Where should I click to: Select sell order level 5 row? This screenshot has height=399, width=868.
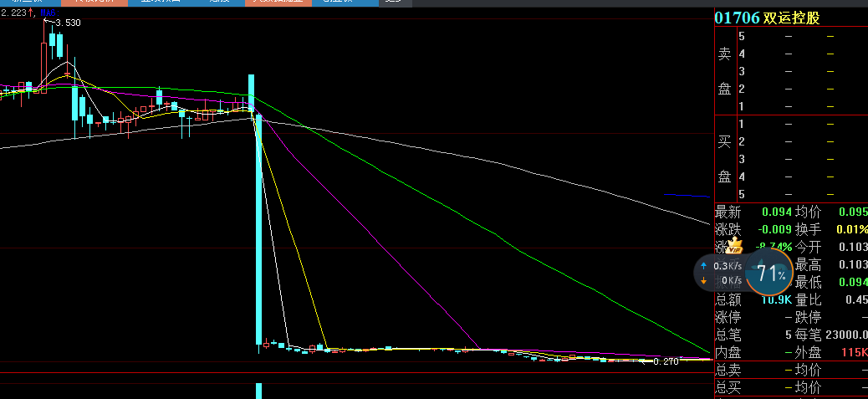(786, 36)
